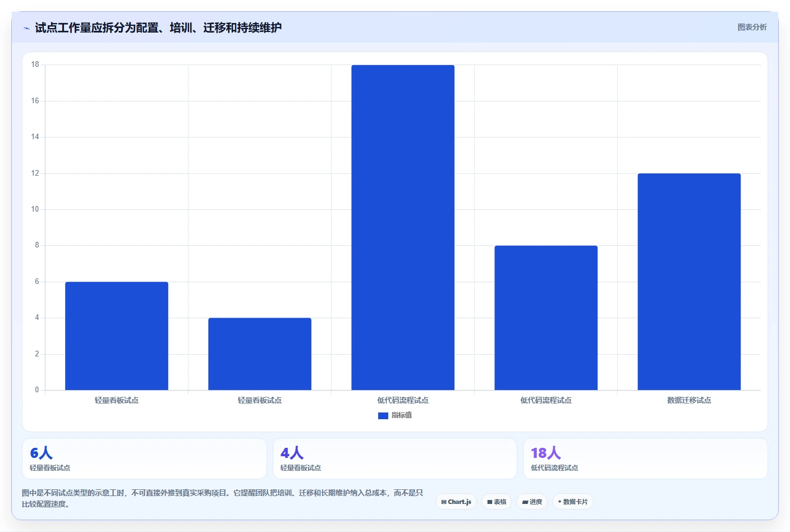Click the Chart.js chip
The height and width of the screenshot is (532, 790).
[456, 502]
